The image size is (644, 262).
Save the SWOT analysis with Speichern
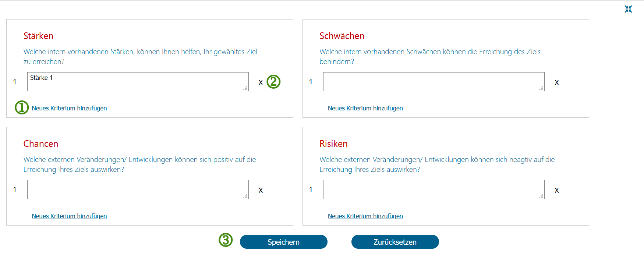[x=284, y=242]
